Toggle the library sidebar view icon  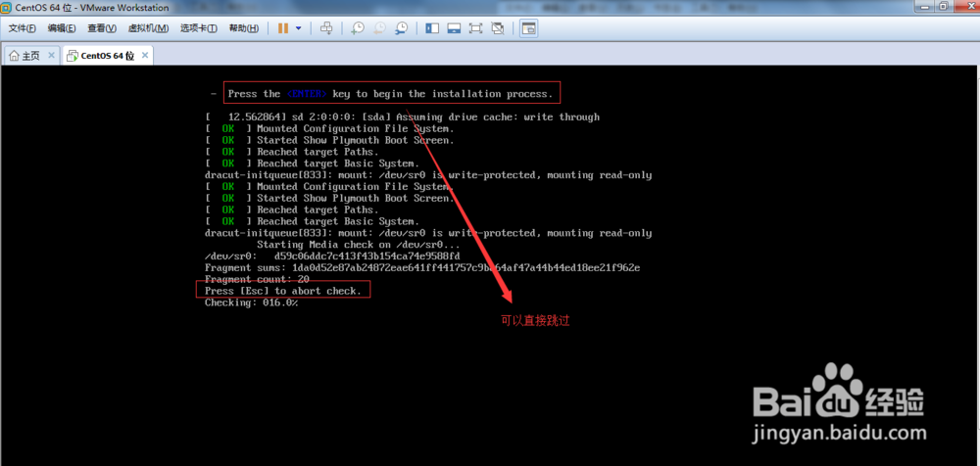pos(432,28)
